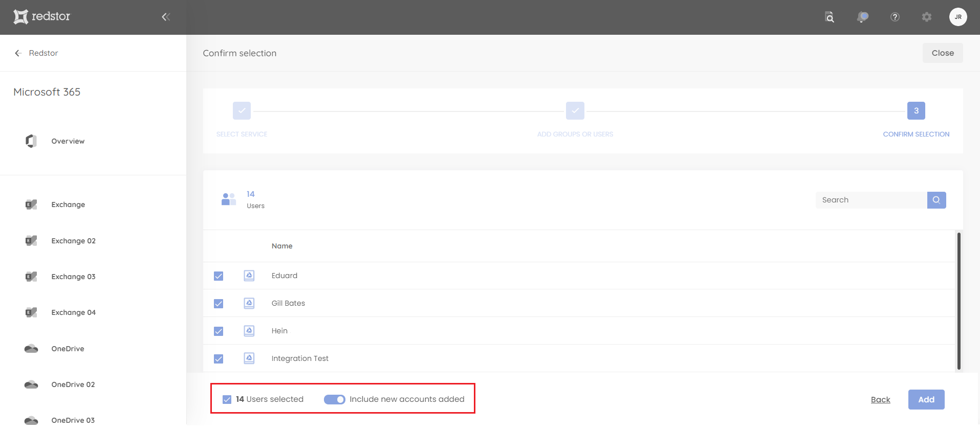
Task: Click the Gill Bates account icon
Action: click(249, 303)
